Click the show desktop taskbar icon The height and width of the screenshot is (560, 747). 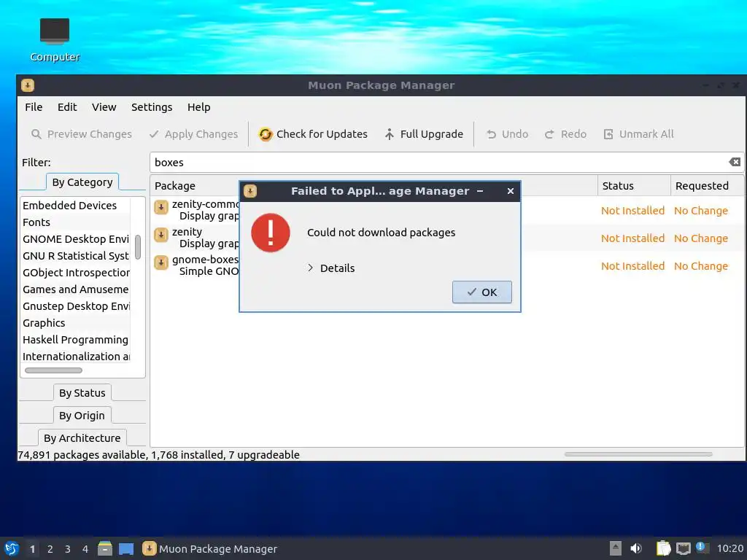pos(126,548)
